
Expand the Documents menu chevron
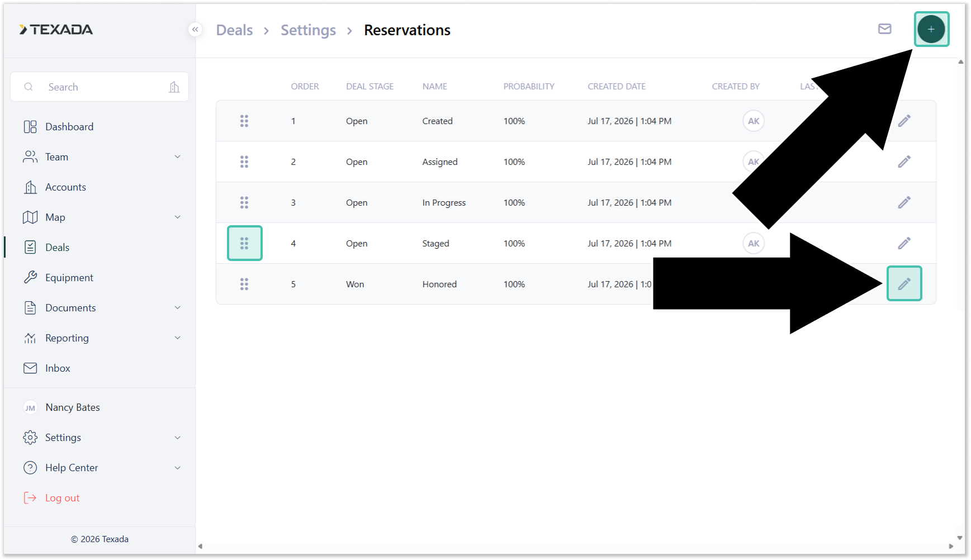pyautogui.click(x=178, y=308)
